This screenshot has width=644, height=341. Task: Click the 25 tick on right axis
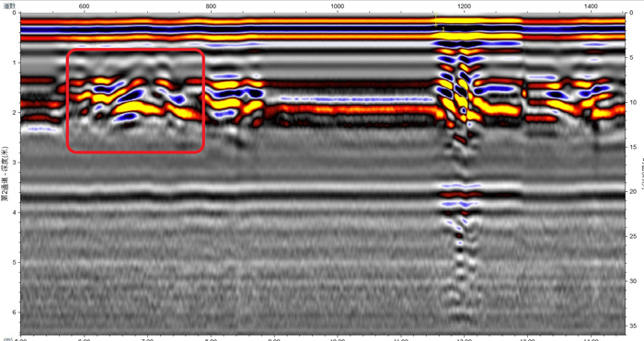633,236
